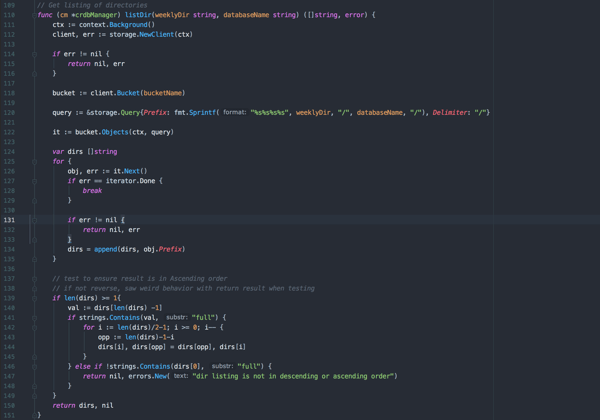
Task: Click weeklyDir parameter in function signature
Action: click(x=172, y=15)
